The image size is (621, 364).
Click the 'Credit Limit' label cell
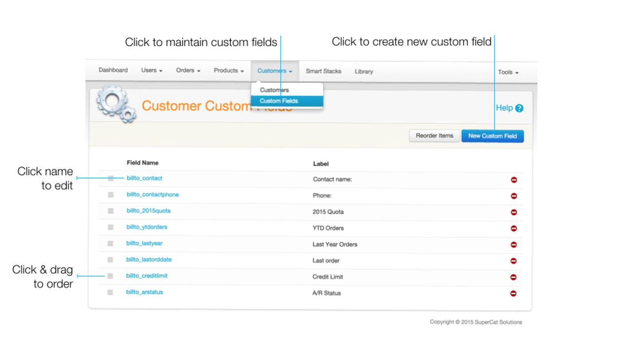(x=328, y=277)
